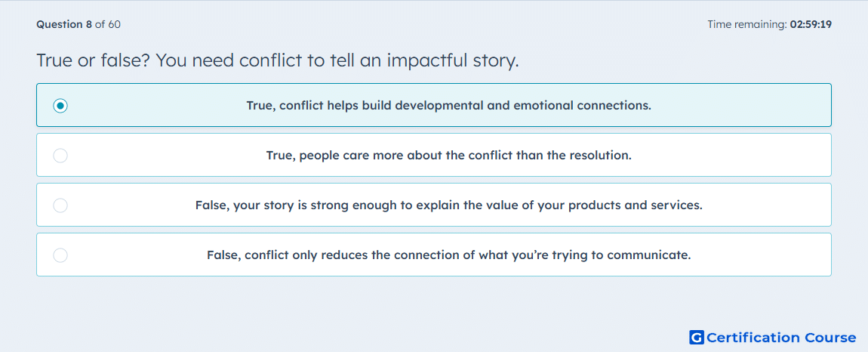
Task: Click answer text 'False, your story is strong enough'
Action: (448, 205)
